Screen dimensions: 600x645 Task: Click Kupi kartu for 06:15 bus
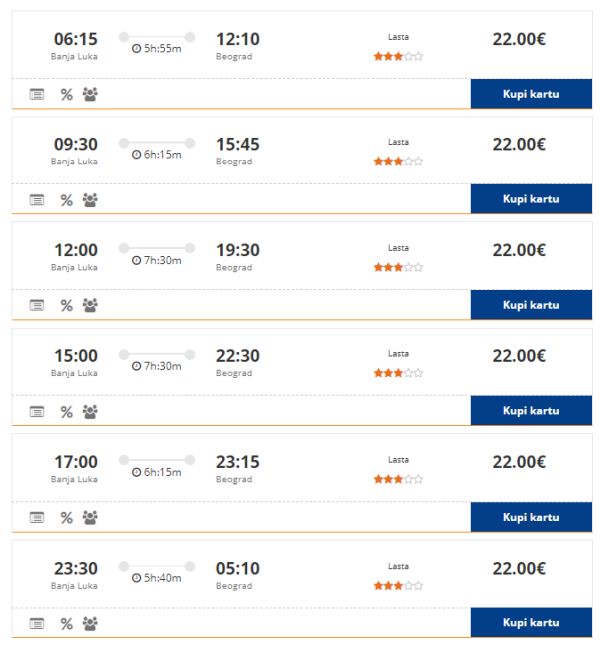click(531, 94)
